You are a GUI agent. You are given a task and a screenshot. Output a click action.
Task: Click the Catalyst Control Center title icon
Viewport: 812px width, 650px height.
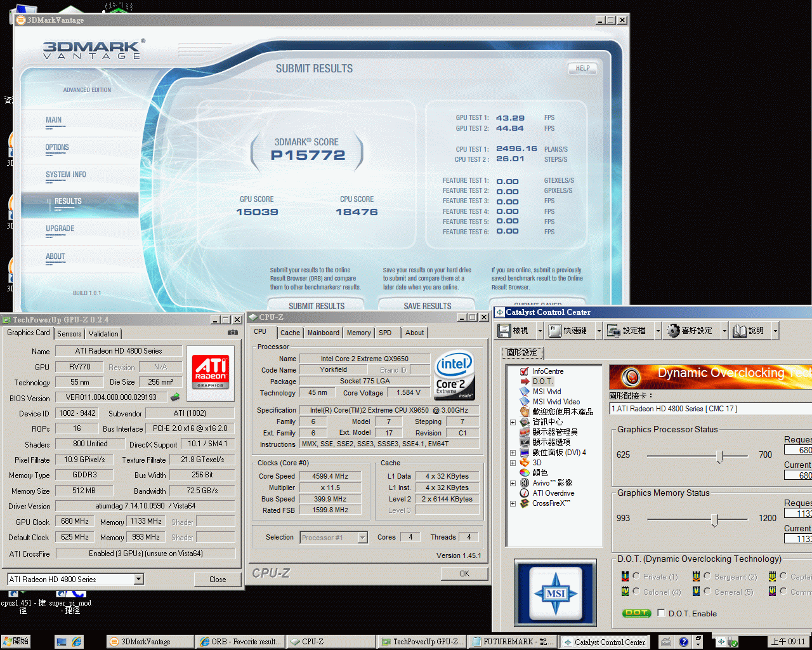pyautogui.click(x=500, y=312)
